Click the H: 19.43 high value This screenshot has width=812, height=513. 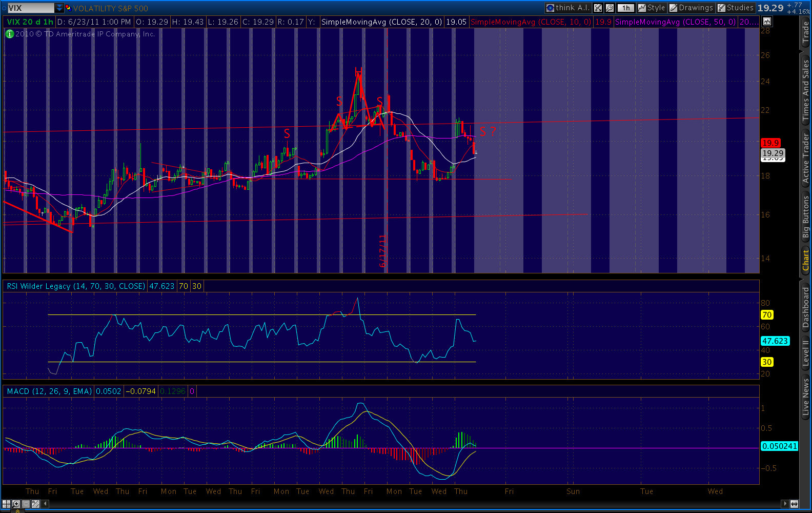[188, 22]
